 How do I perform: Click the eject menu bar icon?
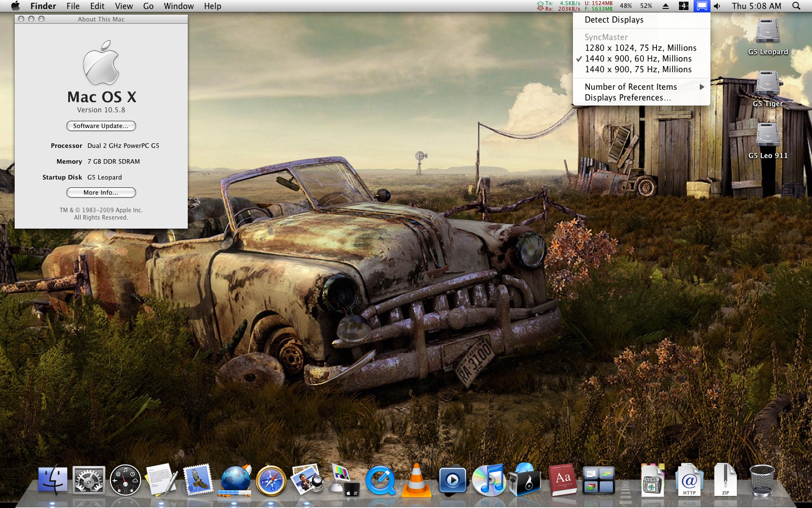click(x=665, y=6)
